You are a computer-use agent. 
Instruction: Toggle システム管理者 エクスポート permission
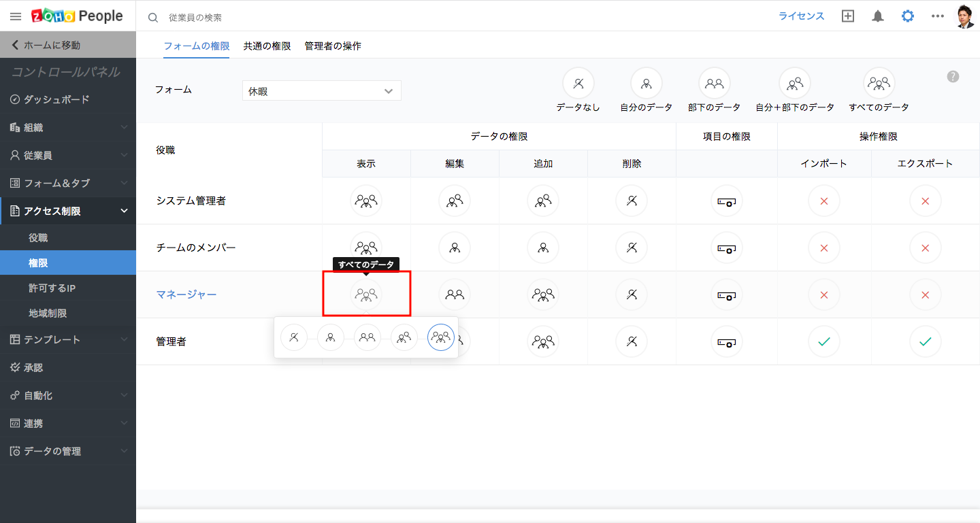(925, 201)
